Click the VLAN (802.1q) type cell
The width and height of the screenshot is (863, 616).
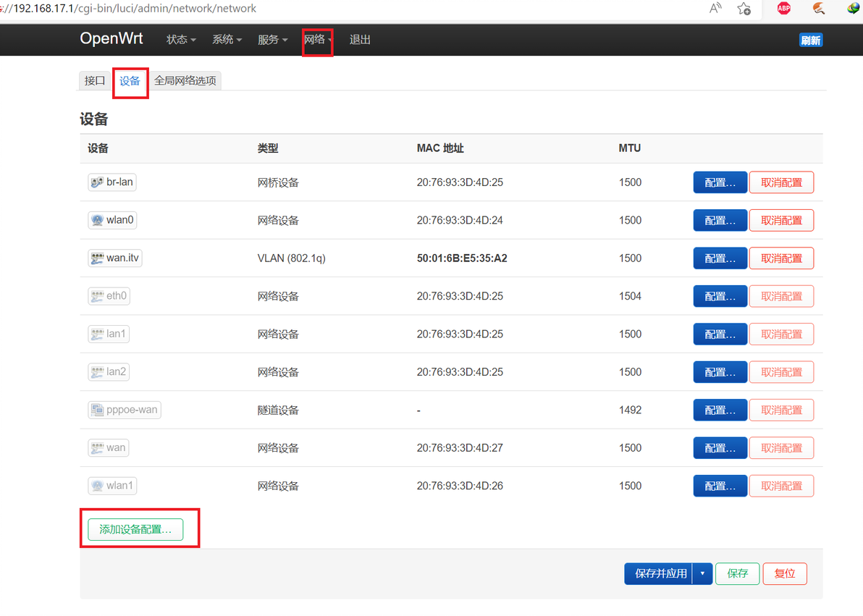[x=291, y=258]
